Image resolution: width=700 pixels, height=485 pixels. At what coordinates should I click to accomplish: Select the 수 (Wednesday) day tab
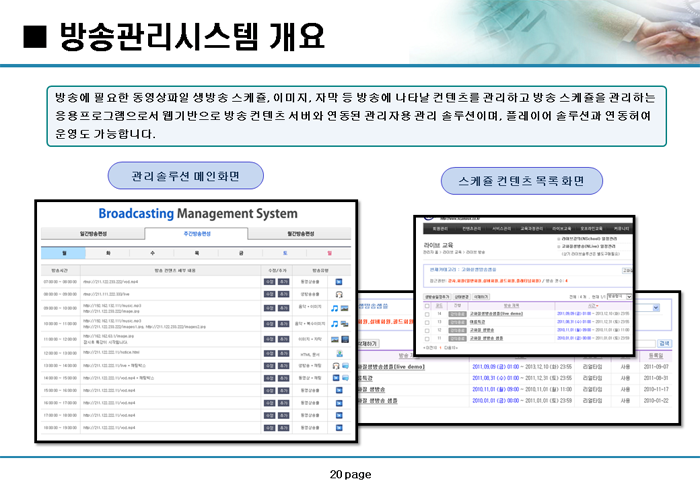point(152,253)
